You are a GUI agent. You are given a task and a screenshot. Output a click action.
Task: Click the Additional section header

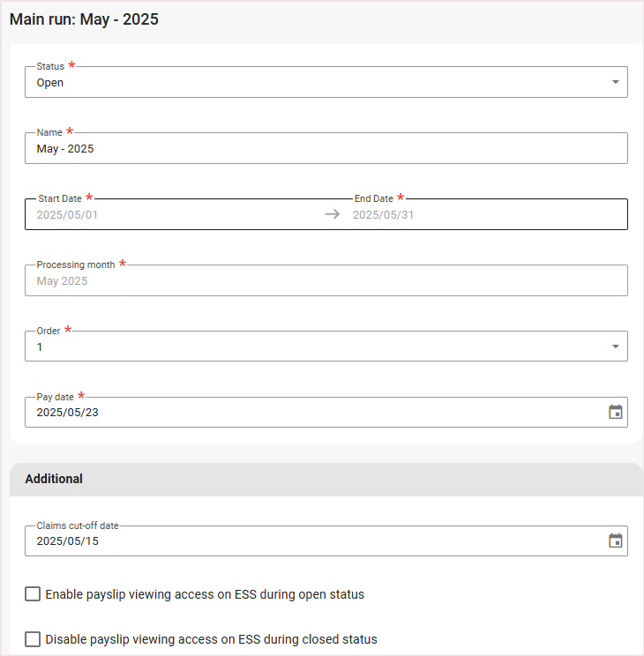tap(54, 479)
